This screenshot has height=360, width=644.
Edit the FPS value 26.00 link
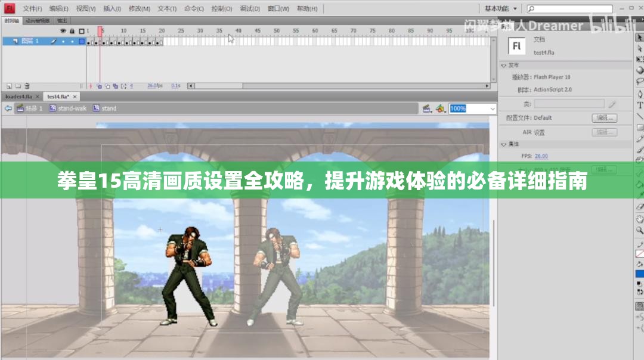point(540,156)
